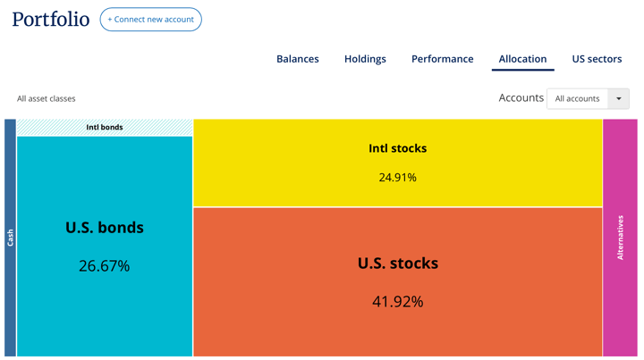Viewport: 644px width, 360px height.
Task: Open the Holdings tab
Action: pos(365,59)
